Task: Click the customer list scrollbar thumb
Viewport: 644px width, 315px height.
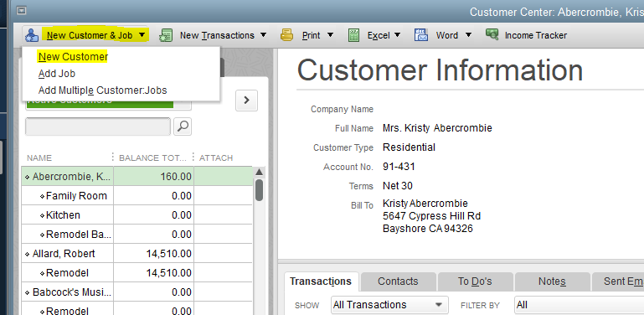Action: coord(259,189)
